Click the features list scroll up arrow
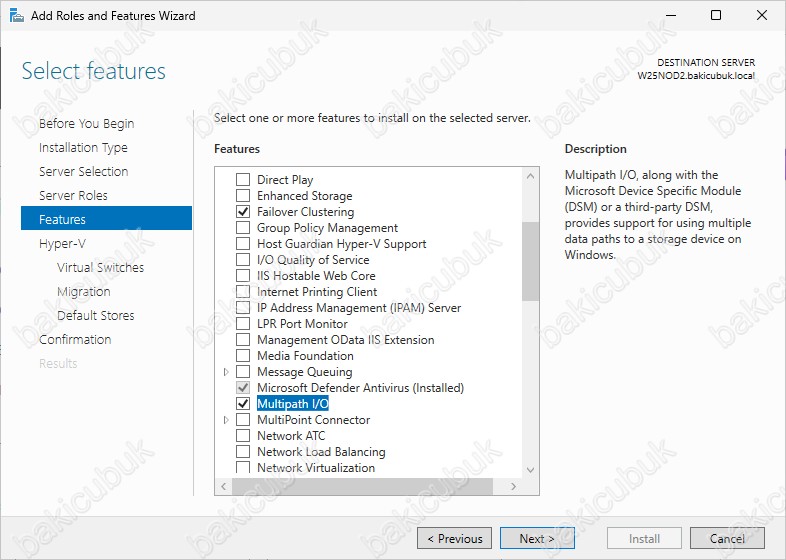Screen dimensions: 786x560 (x=530, y=176)
